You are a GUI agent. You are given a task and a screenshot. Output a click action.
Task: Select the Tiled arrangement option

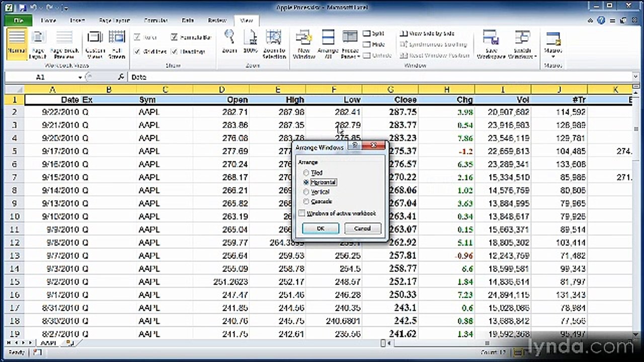pyautogui.click(x=313, y=172)
